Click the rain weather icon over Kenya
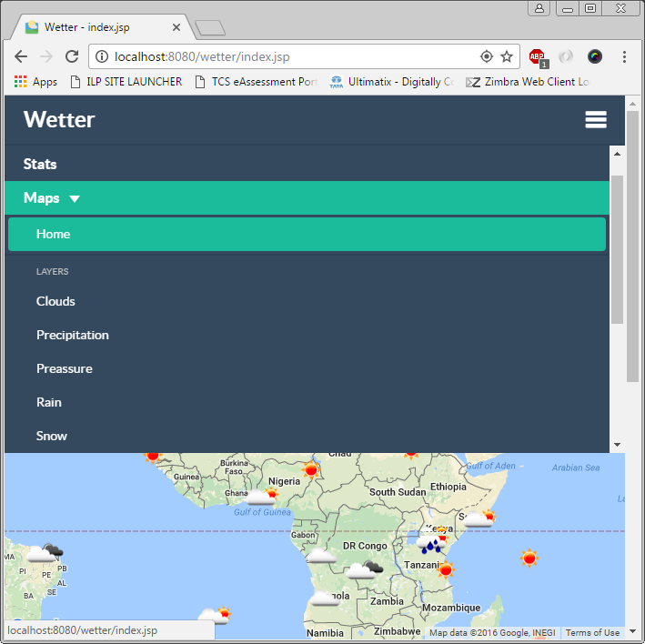Viewport: 645px width, 644px height. tap(431, 545)
